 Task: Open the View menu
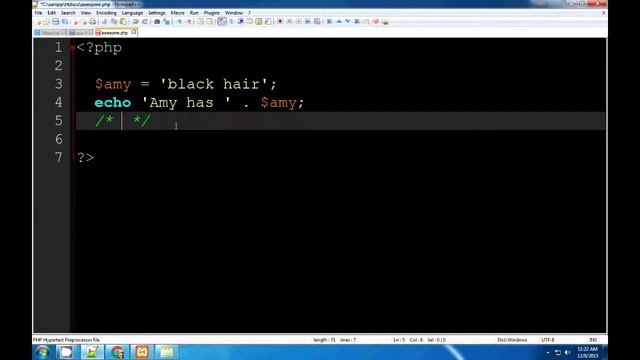[86, 13]
